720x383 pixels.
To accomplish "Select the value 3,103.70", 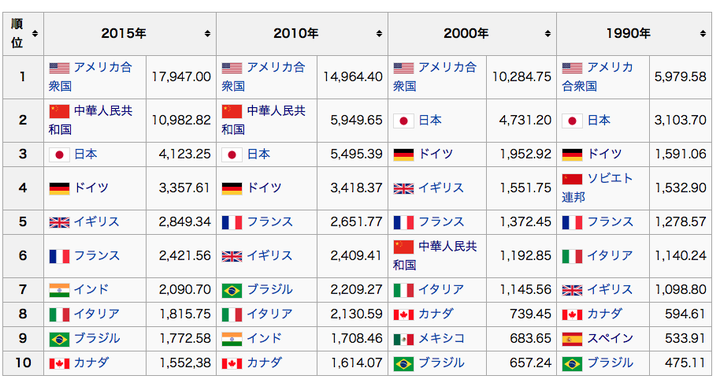I will pyautogui.click(x=681, y=120).
